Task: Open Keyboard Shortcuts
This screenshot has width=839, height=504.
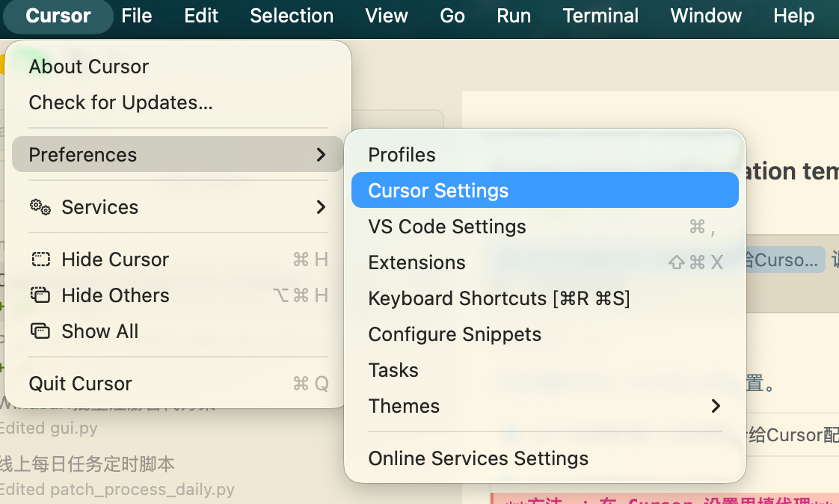Action: (499, 298)
